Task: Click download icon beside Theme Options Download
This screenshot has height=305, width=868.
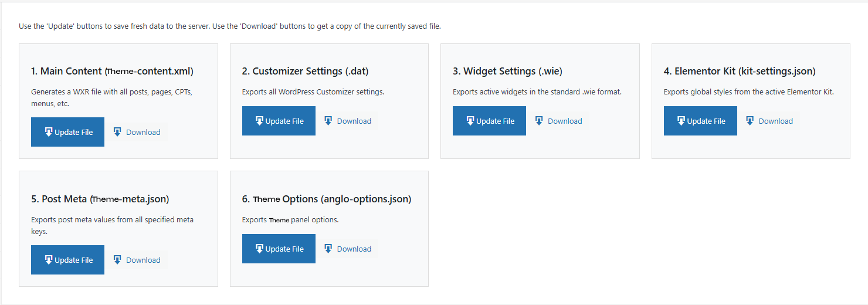Action: coord(328,249)
